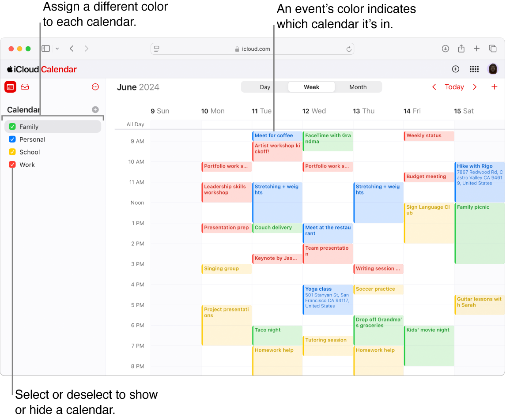The image size is (506, 420).
Task: Switch to Month view tab
Action: [358, 87]
